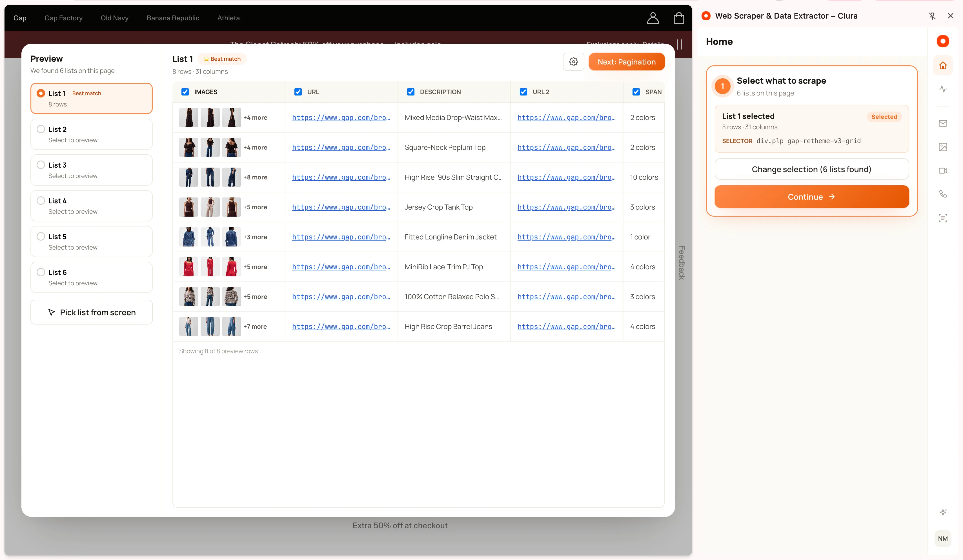This screenshot has height=560, width=963.
Task: Select the List 4 radio option
Action: pyautogui.click(x=41, y=201)
